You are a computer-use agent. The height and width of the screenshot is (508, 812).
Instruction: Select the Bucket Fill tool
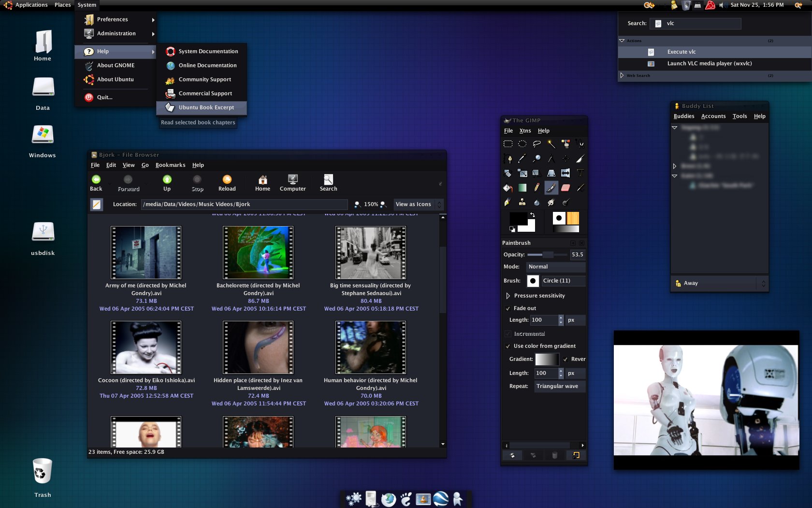pos(508,188)
